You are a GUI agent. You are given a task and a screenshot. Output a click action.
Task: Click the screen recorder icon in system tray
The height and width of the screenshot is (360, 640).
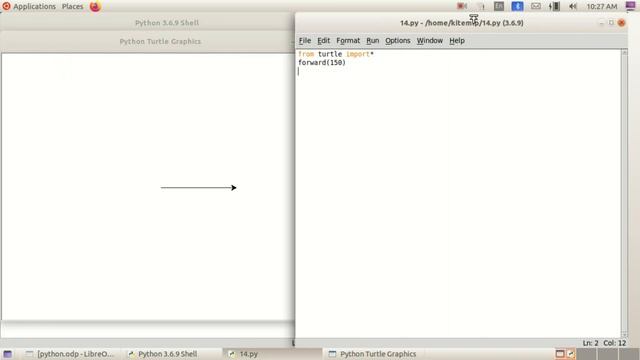coord(462,6)
